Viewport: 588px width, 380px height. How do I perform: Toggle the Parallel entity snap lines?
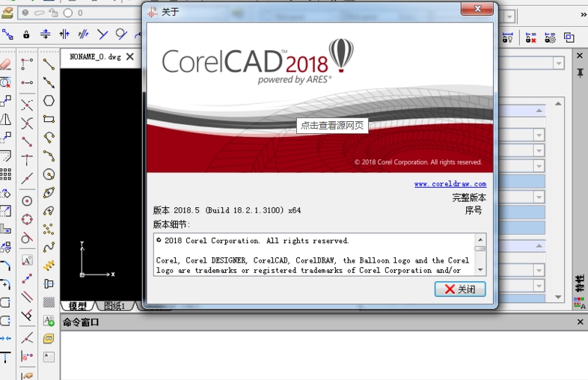click(x=27, y=297)
